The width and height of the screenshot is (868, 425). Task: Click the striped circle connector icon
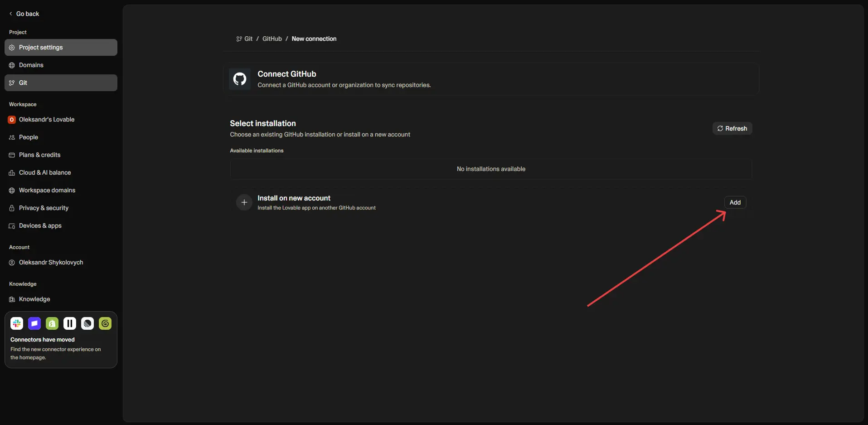tap(87, 323)
